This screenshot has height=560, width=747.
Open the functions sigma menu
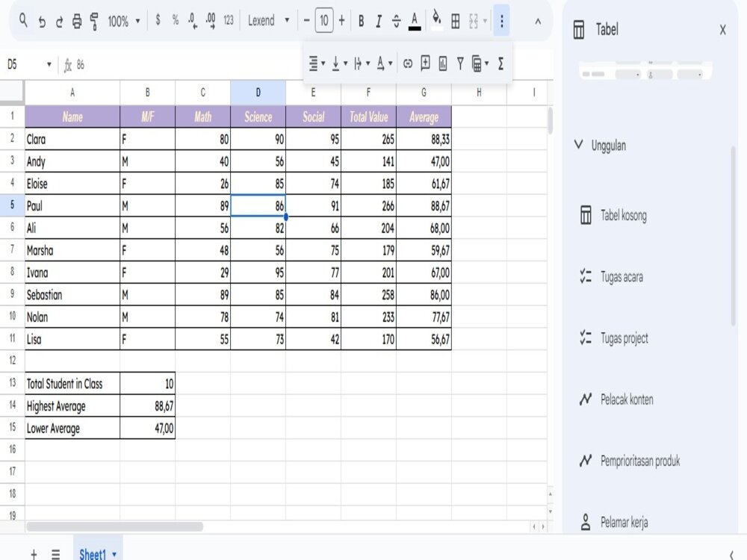tap(500, 63)
